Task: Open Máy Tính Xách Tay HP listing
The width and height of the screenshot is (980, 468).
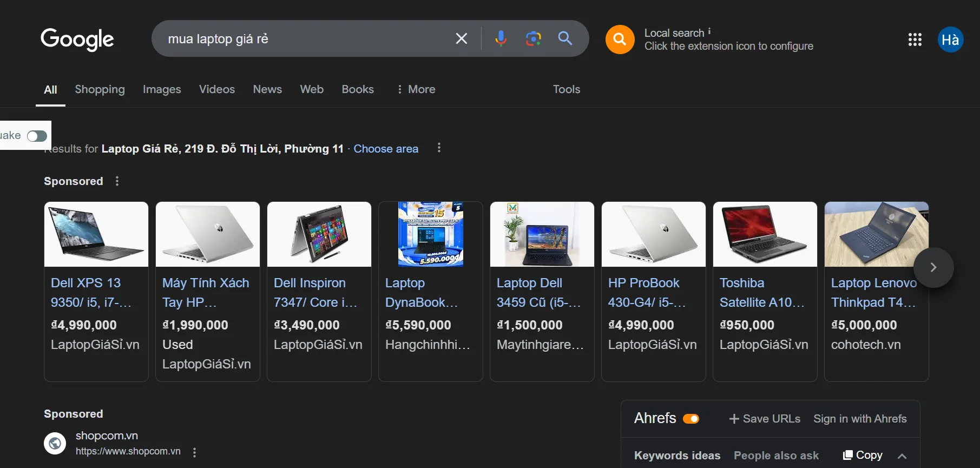Action: (206, 293)
